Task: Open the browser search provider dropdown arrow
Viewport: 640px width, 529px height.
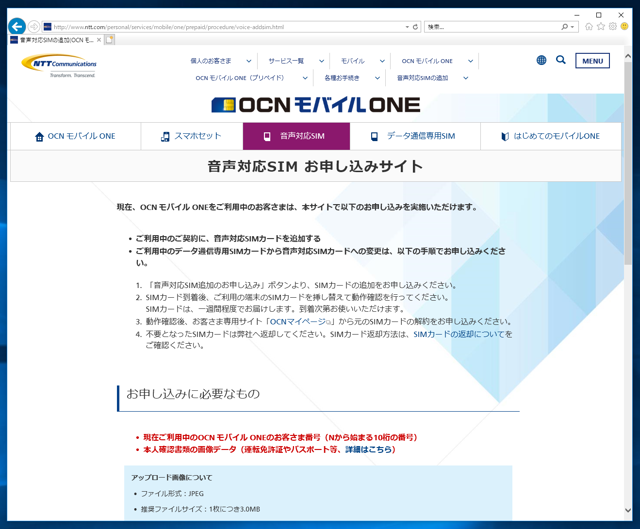Action: pos(572,27)
